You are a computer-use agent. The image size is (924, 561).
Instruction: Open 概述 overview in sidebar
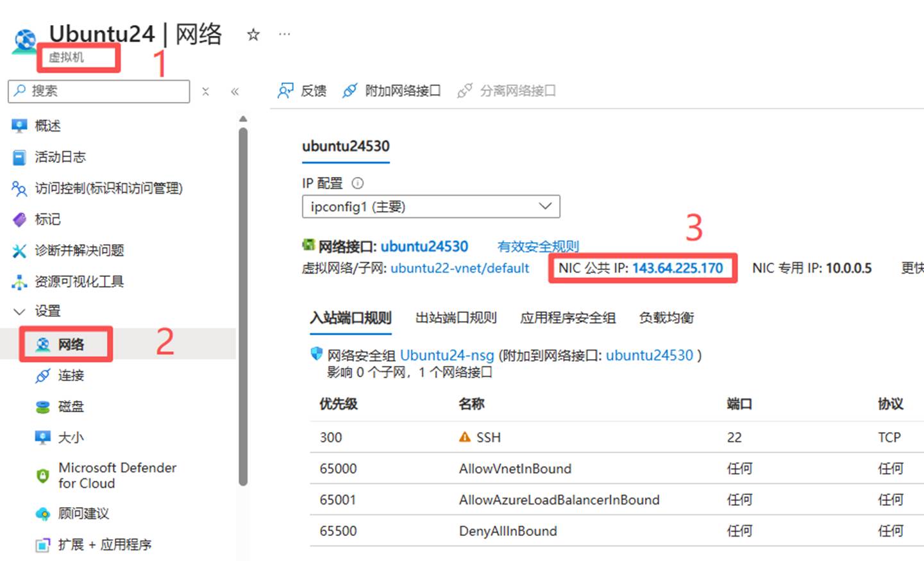tap(47, 126)
